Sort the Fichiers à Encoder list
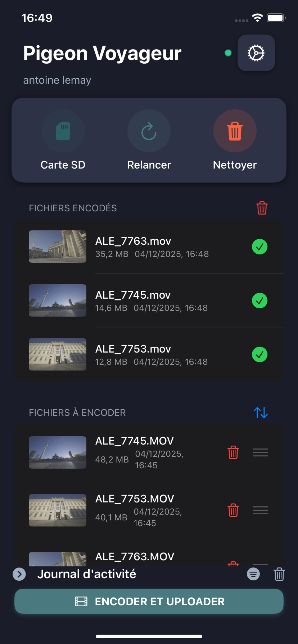 tap(261, 412)
